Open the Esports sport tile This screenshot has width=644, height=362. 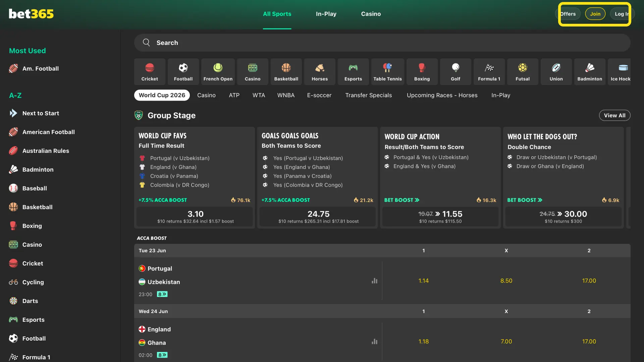tap(353, 72)
